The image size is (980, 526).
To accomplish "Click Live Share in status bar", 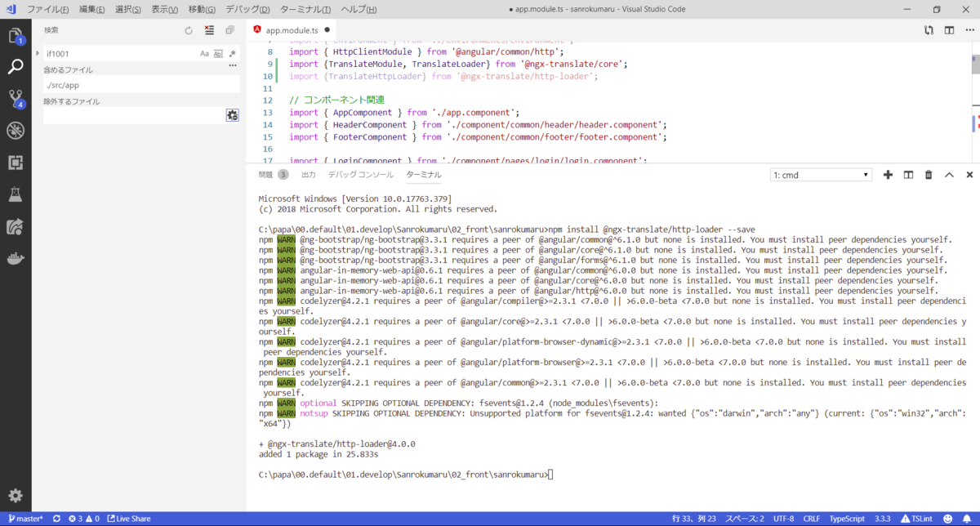I will pyautogui.click(x=128, y=519).
